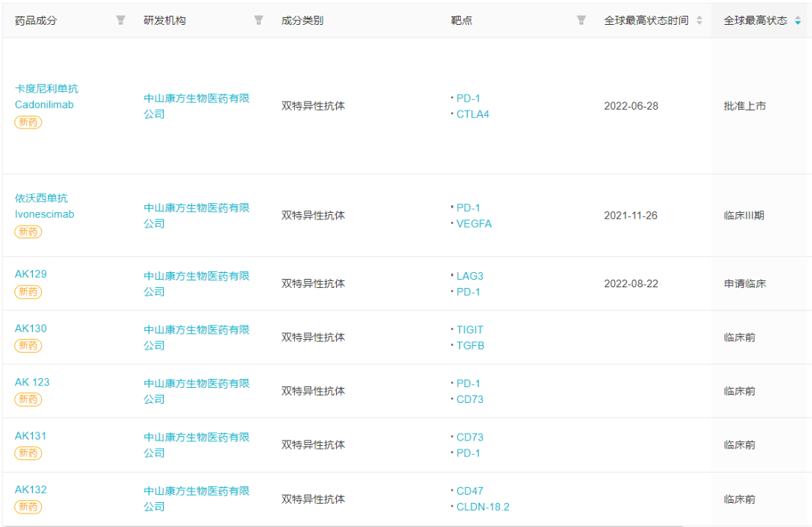Click the 药品成分 column header
Viewport: 812px width, 527px height.
[x=36, y=21]
